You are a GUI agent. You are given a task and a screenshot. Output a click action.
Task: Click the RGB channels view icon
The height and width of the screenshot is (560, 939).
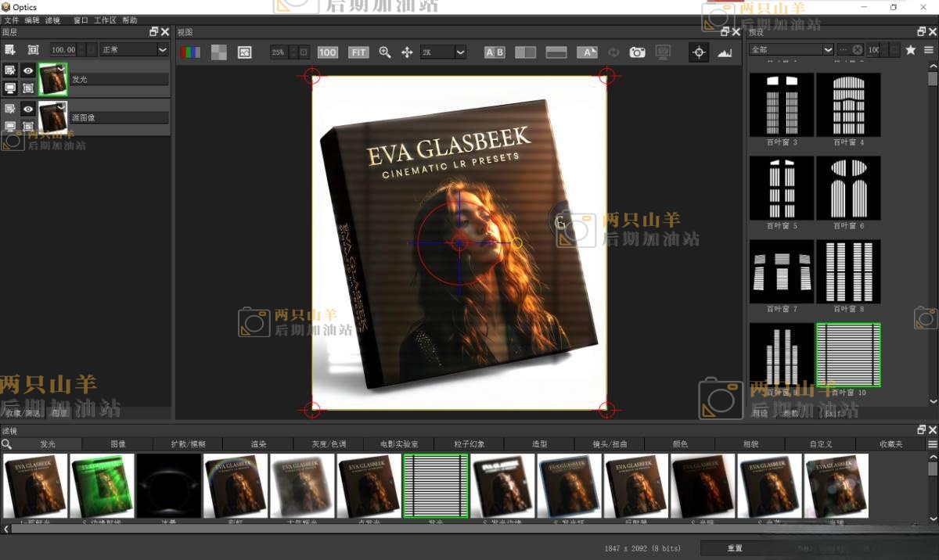190,52
